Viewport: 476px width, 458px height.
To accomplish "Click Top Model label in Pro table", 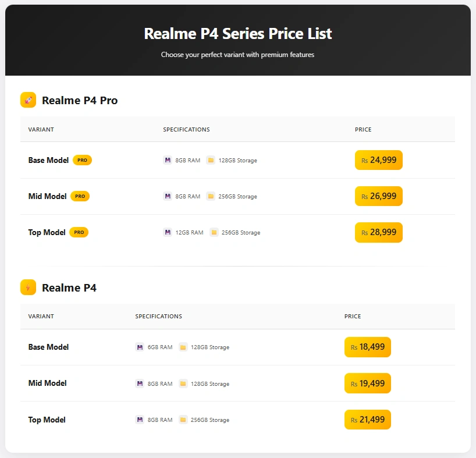I will [x=47, y=232].
